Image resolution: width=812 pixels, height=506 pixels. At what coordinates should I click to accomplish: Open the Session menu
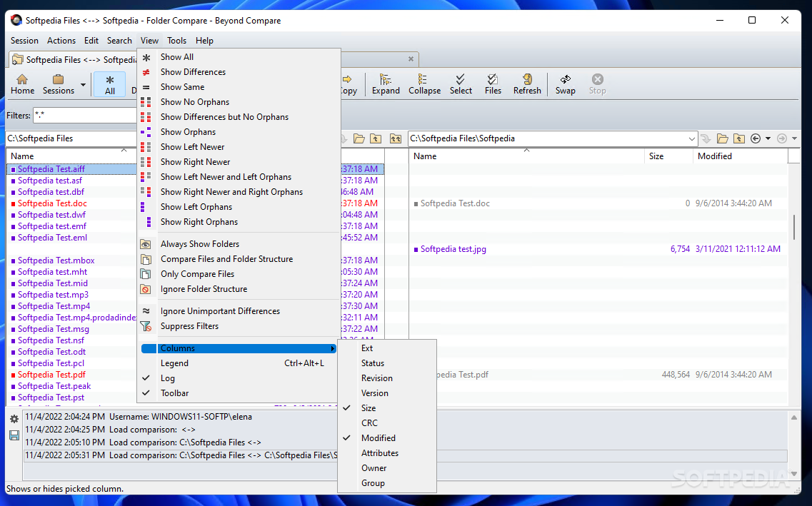point(24,41)
